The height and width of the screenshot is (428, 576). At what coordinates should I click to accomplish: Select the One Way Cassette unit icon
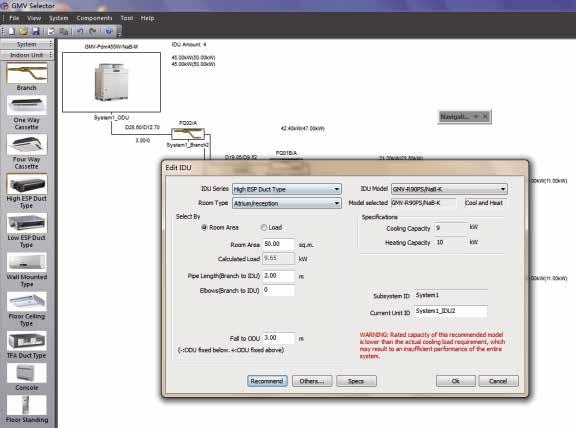[27, 105]
